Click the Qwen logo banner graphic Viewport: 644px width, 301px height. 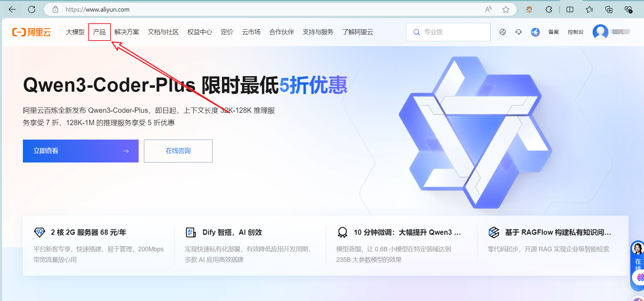click(x=475, y=132)
